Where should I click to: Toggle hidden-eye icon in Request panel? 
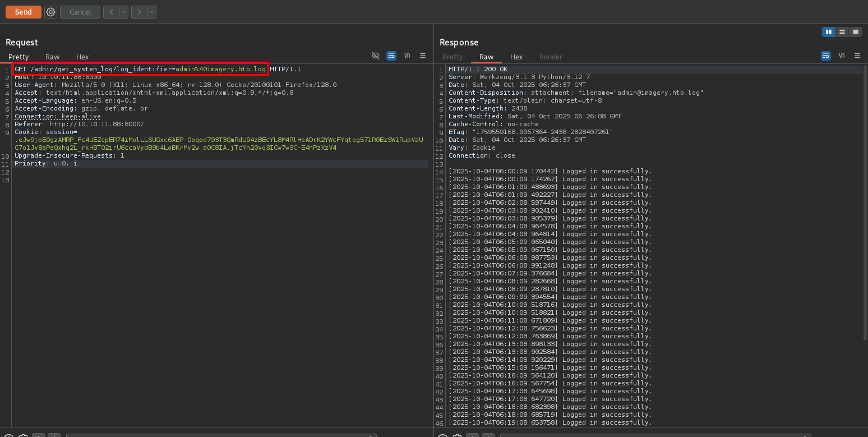(x=376, y=56)
